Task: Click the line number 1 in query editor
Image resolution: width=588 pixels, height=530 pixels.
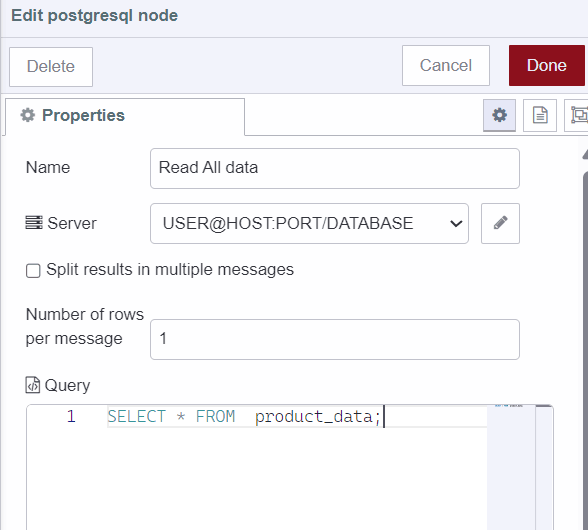Action: [x=71, y=416]
